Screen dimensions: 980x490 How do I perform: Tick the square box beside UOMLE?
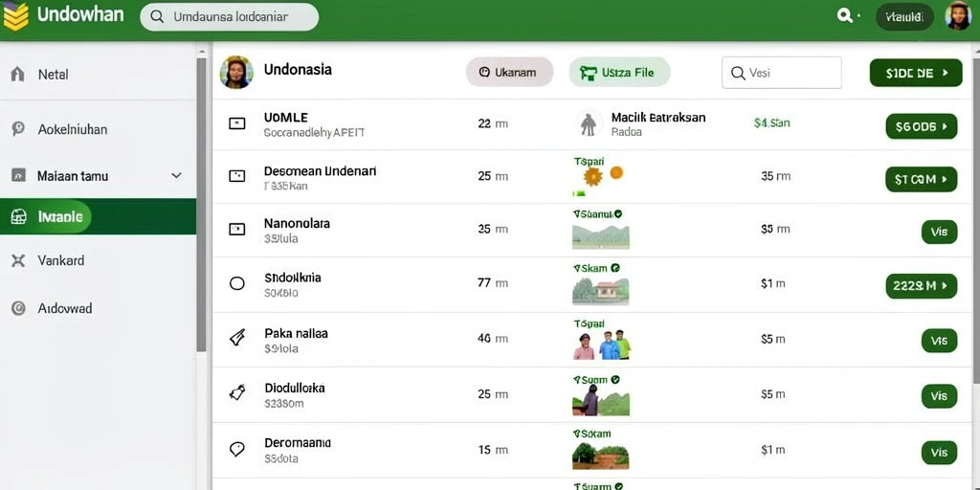(237, 123)
